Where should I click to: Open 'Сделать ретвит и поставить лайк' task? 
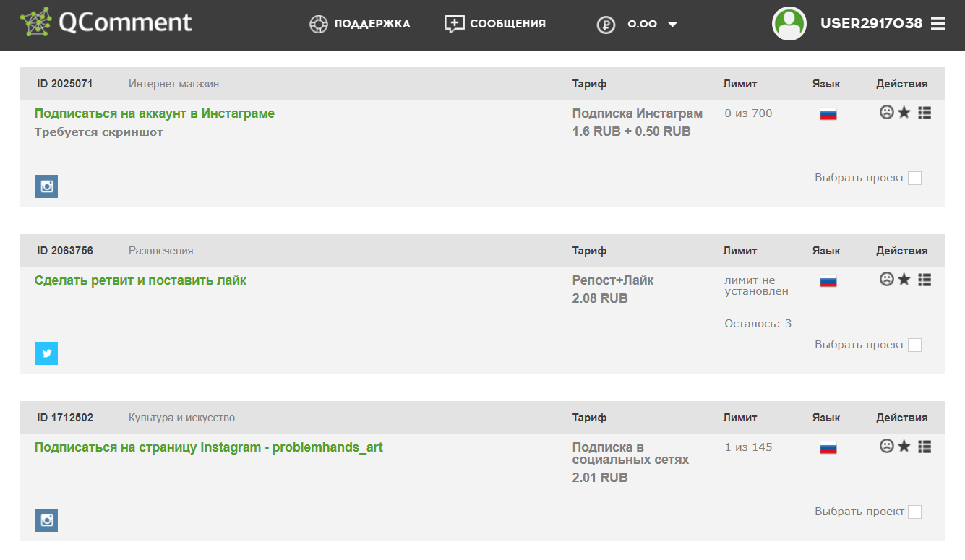click(140, 280)
